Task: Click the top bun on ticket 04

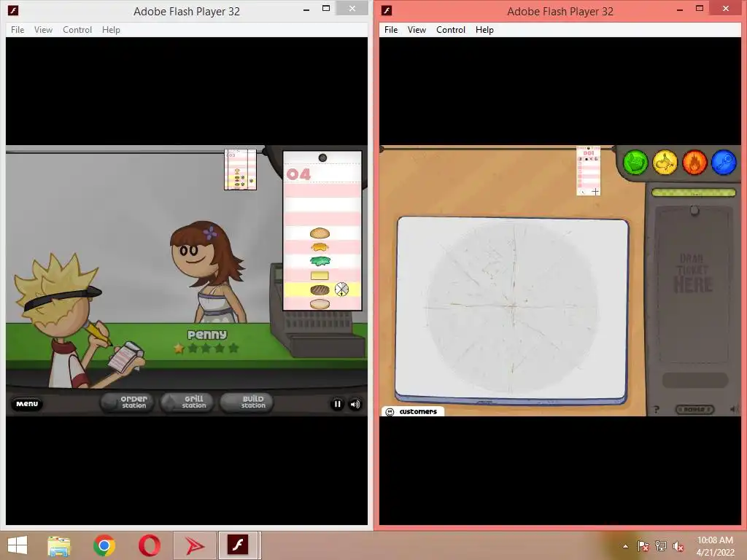Action: (320, 233)
